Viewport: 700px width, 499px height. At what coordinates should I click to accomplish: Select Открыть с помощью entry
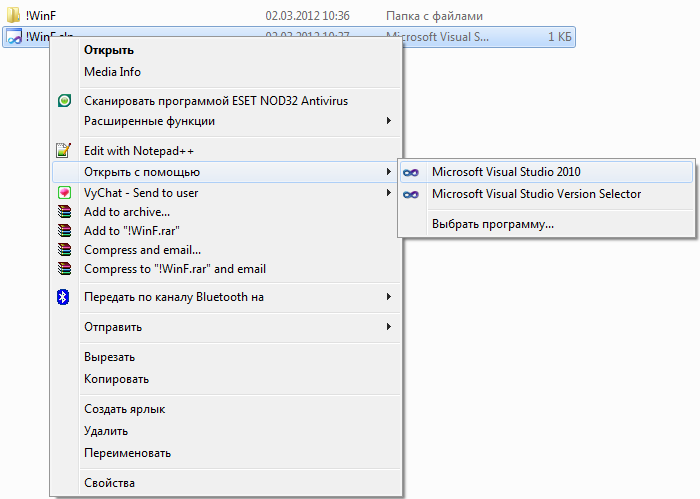226,172
